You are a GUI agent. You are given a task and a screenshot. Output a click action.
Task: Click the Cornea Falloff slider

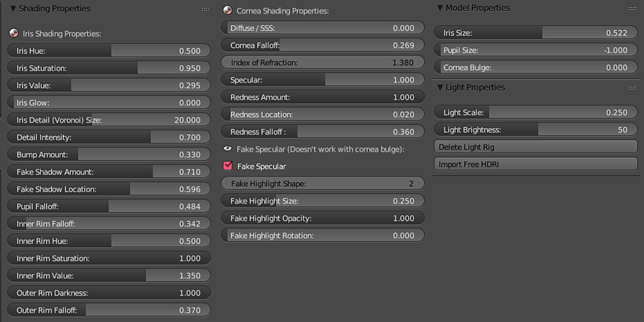(323, 45)
